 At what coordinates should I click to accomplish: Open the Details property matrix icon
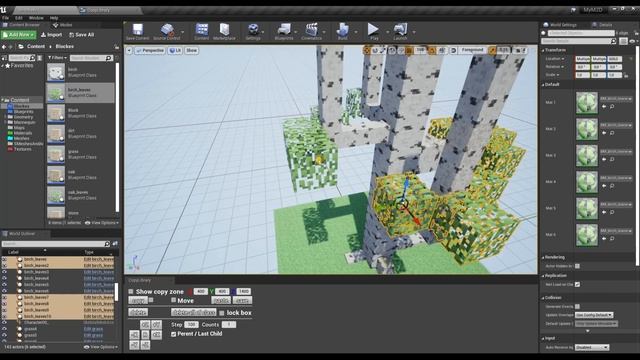coord(623,41)
